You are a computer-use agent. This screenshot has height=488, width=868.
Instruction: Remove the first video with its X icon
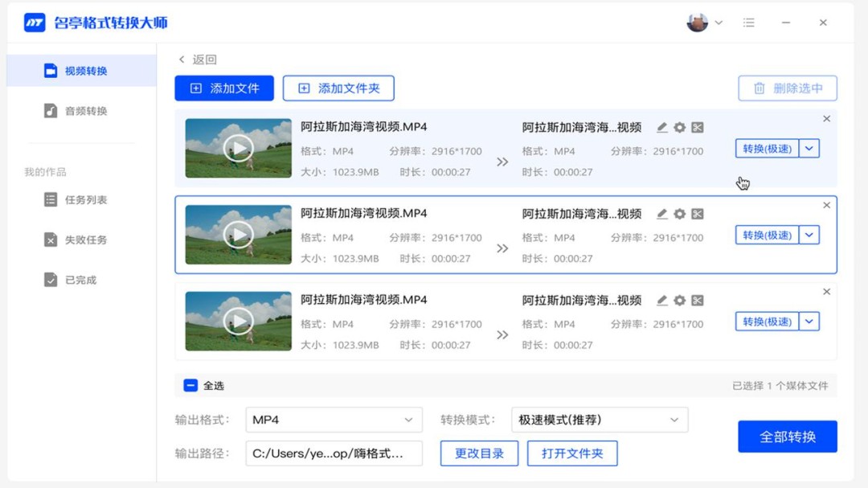(826, 119)
